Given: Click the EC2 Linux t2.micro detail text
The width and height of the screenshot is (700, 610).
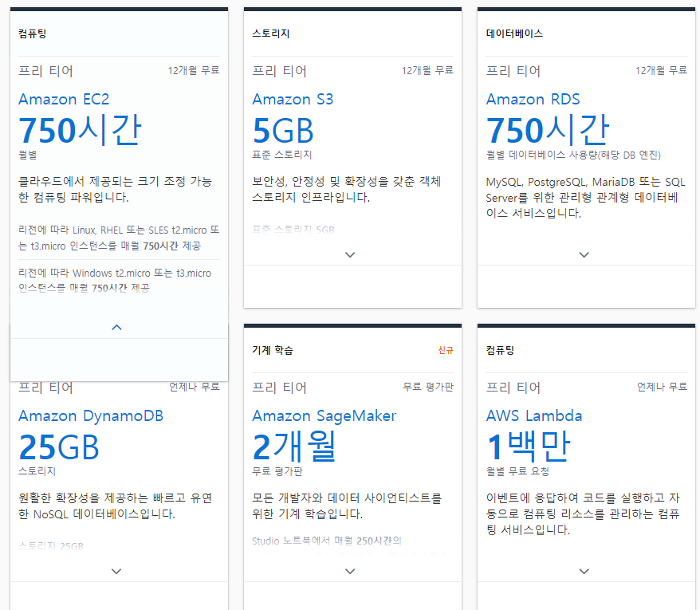Looking at the screenshot, I should click(119, 238).
